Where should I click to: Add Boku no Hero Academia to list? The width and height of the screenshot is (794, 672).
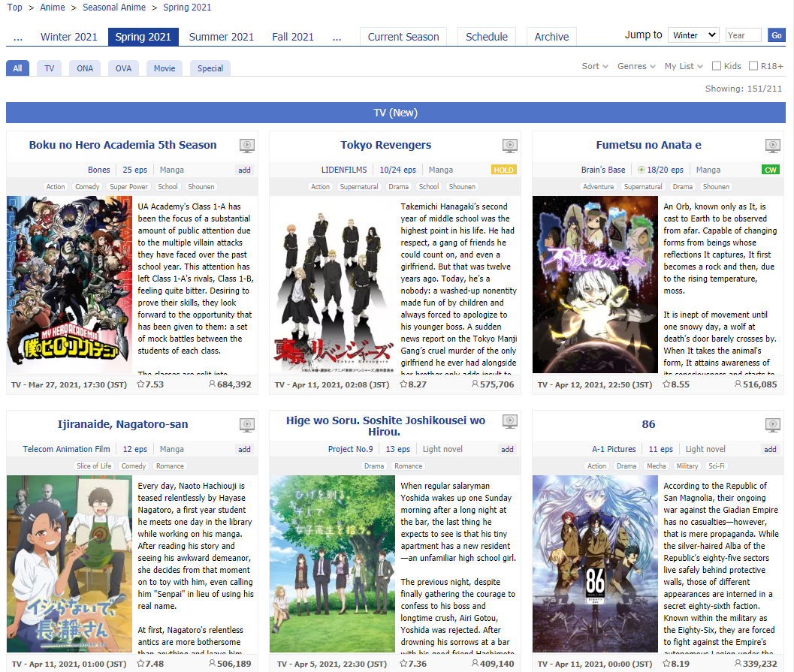(x=245, y=170)
